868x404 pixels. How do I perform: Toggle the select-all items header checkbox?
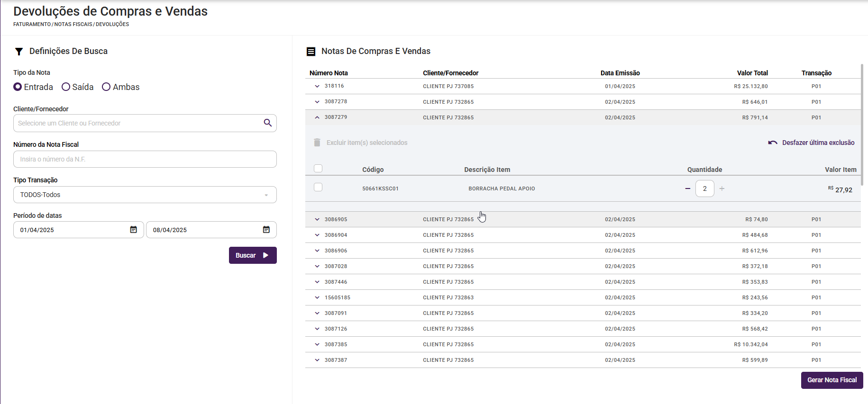(318, 169)
